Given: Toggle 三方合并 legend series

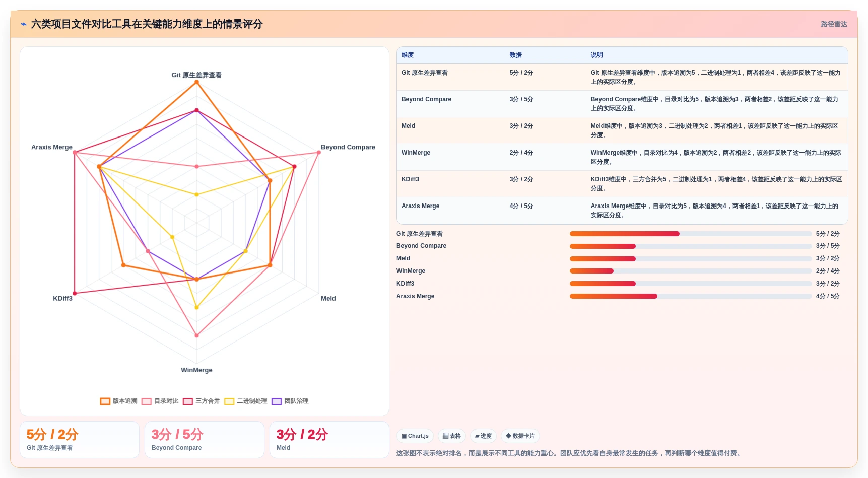Looking at the screenshot, I should [202, 401].
